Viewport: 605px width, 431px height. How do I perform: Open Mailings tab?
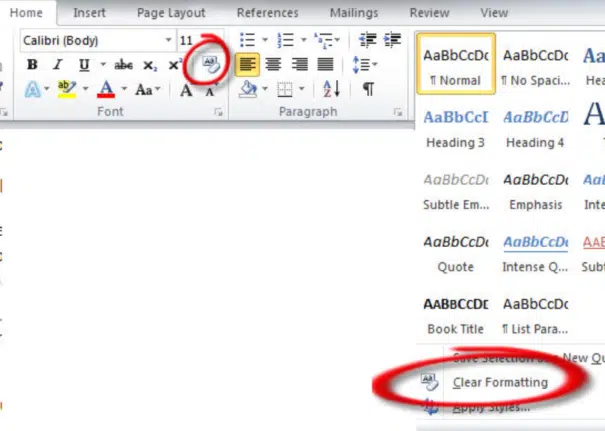pyautogui.click(x=354, y=13)
